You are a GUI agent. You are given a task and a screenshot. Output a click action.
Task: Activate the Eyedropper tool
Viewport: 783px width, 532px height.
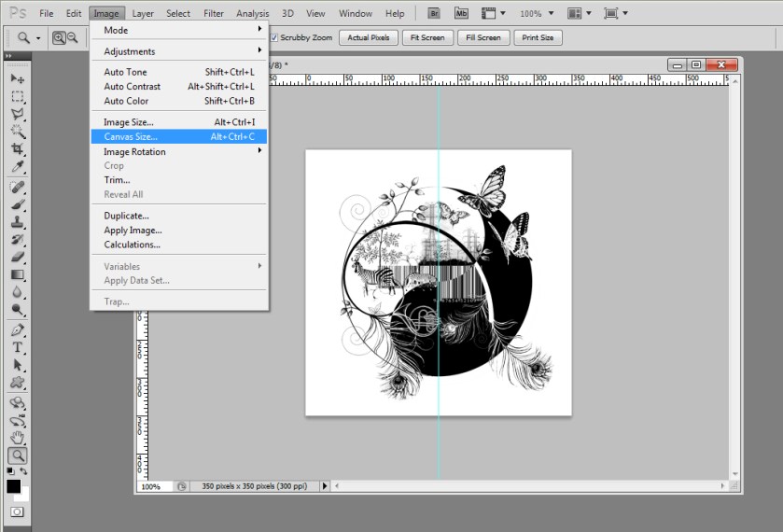click(x=18, y=167)
